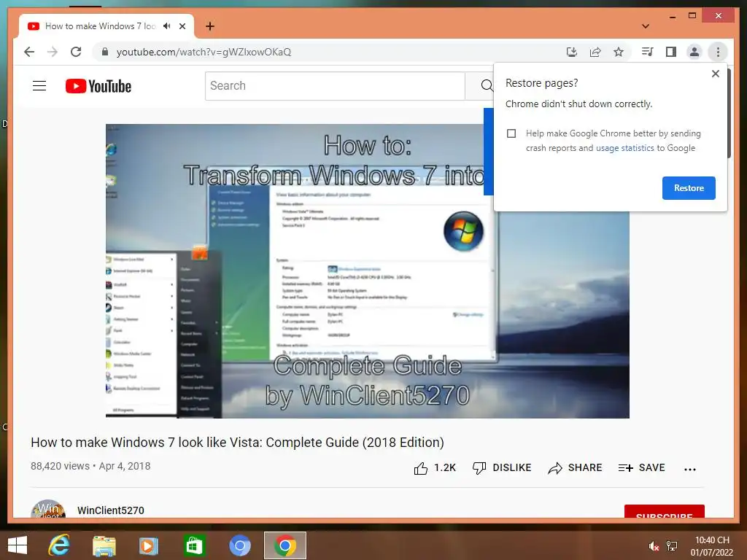Open the media player taskbar icon

click(148, 545)
